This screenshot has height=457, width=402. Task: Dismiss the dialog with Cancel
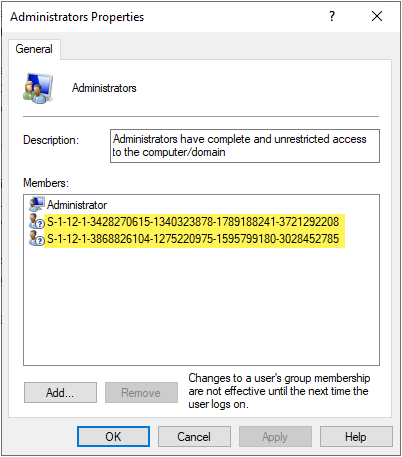(x=194, y=437)
